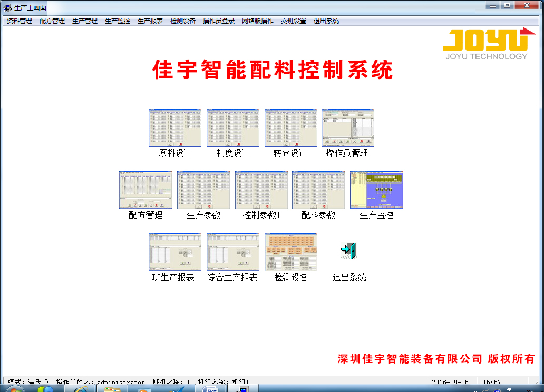
Task: Open the 检测设备 orange grid thumbnail
Action: pyautogui.click(x=291, y=252)
